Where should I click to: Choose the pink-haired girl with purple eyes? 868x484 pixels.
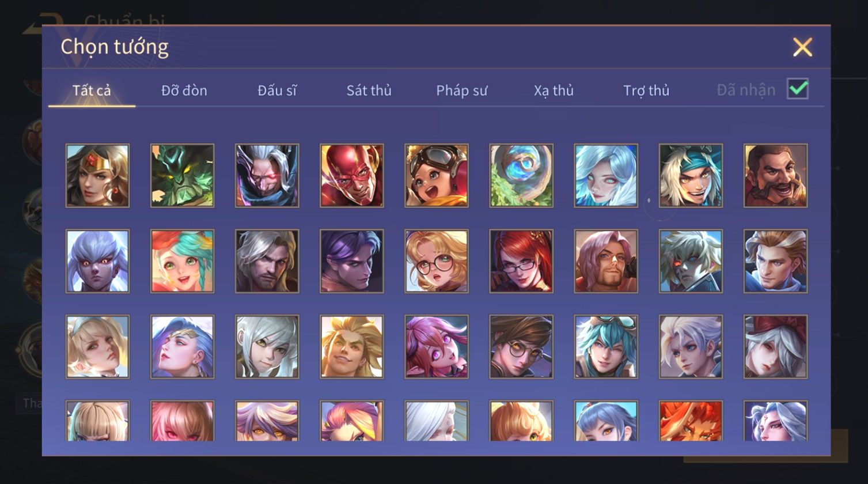(x=437, y=346)
